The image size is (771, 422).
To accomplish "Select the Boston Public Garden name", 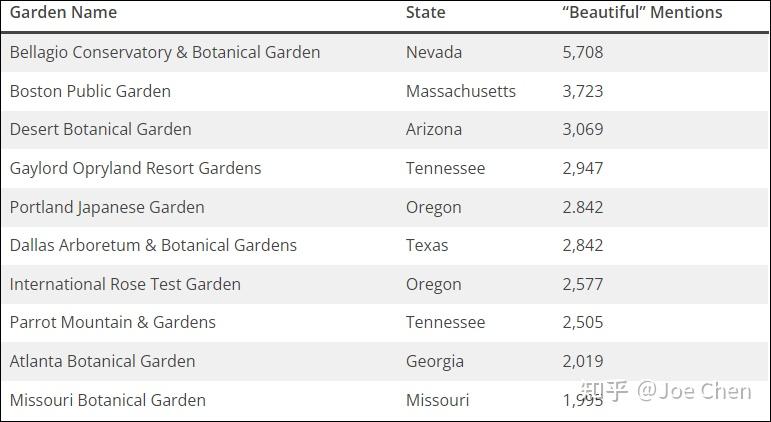I will click(90, 91).
